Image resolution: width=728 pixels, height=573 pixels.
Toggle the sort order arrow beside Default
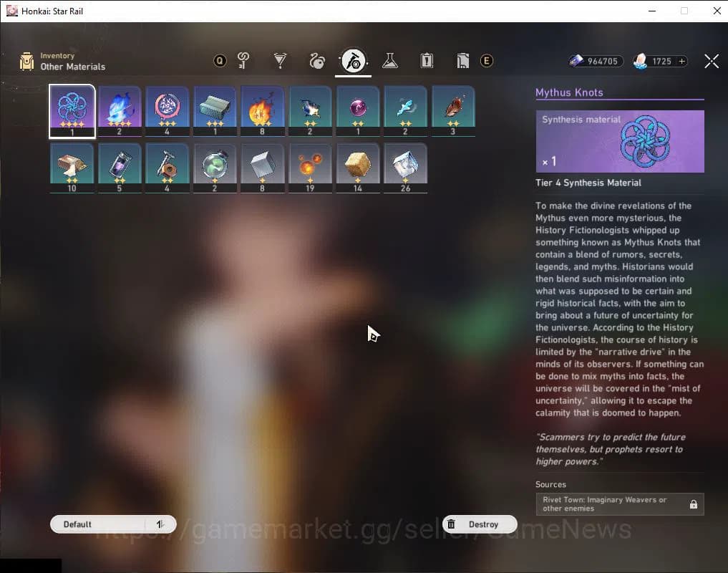[160, 524]
